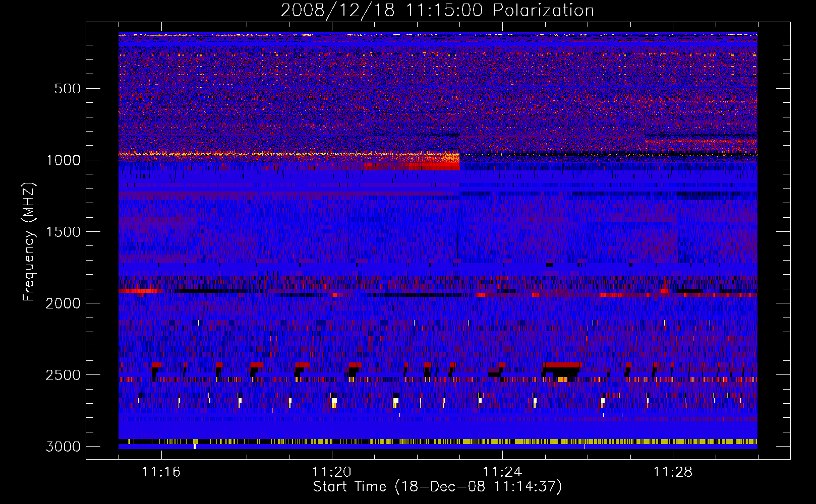Click the 11:16 time tick label
This screenshot has width=816, height=504.
161,472
